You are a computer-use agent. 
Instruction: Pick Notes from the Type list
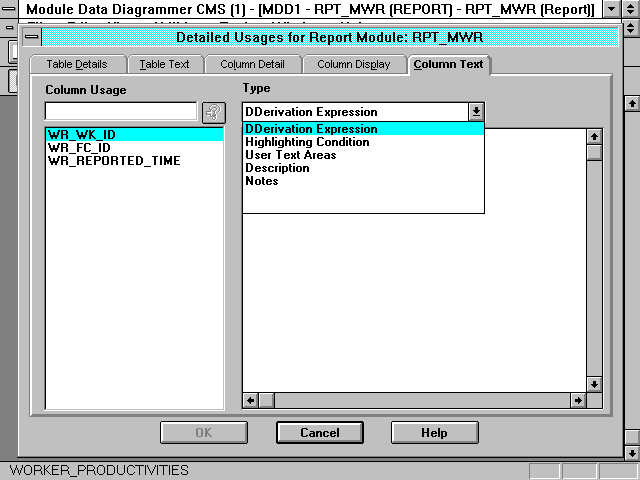pyautogui.click(x=262, y=181)
